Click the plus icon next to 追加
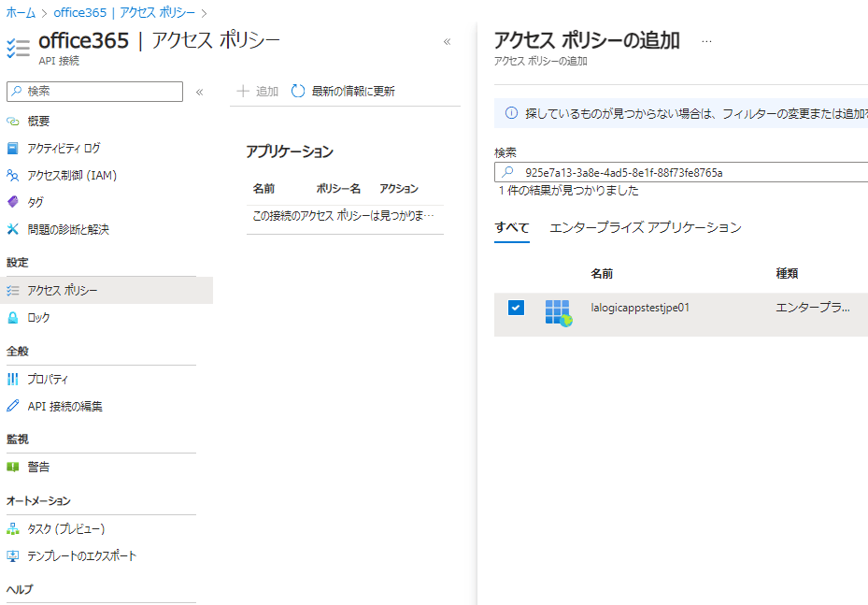Image resolution: width=868 pixels, height=605 pixels. tap(243, 91)
